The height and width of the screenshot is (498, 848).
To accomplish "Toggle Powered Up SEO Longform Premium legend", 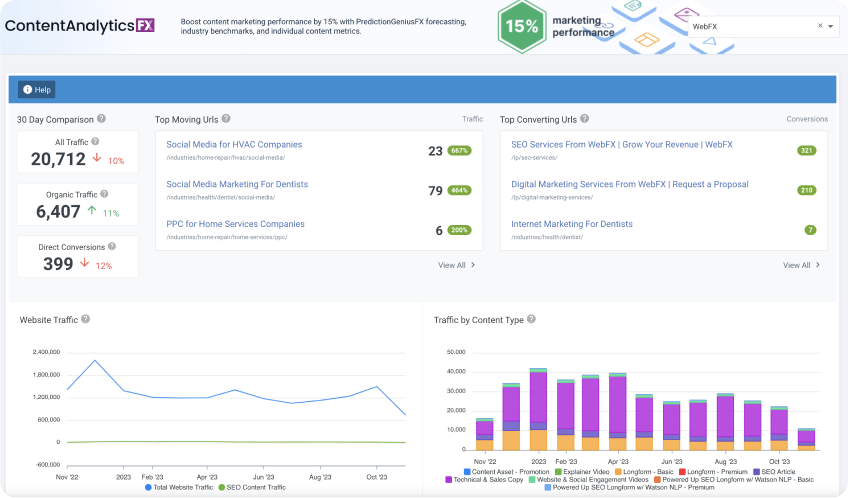I will coord(630,487).
